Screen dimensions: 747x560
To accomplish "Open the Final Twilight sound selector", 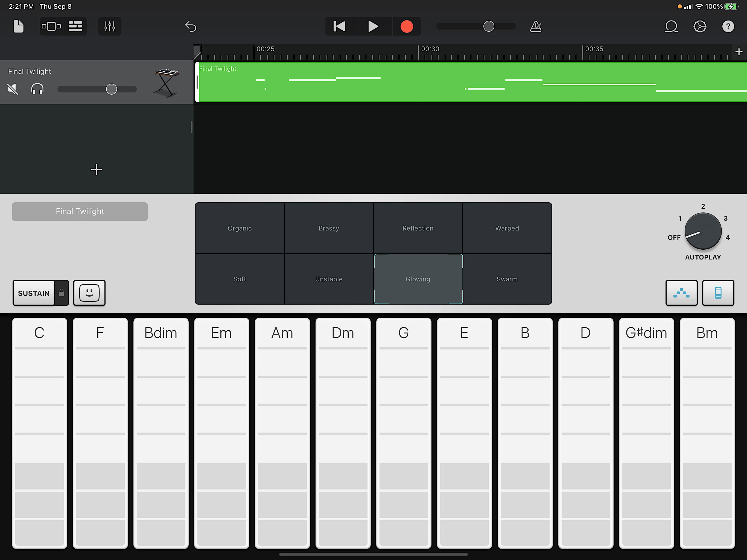I will (80, 211).
